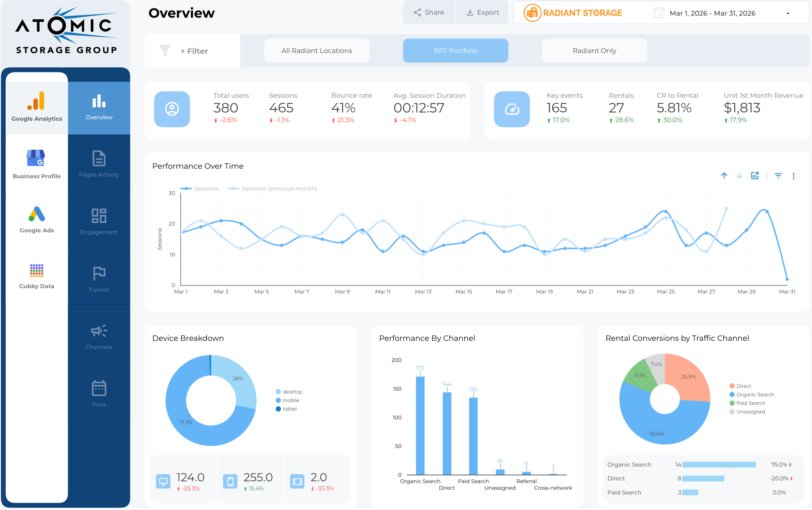Viewport: 812px width, 510px height.
Task: Open the Google Ads section
Action: 36,219
